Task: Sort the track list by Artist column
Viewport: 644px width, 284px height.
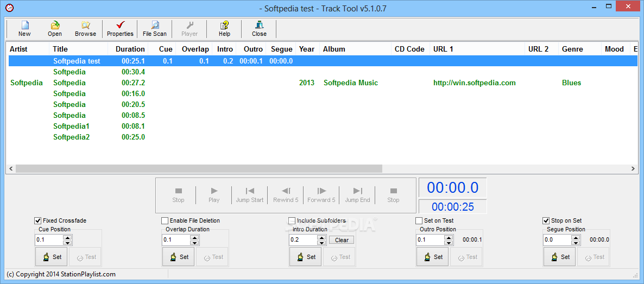Action: click(28, 49)
